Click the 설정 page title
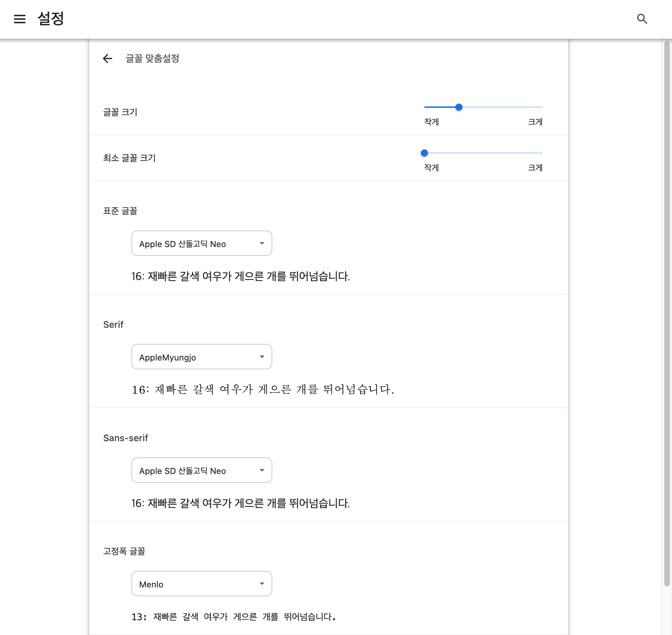 [x=51, y=19]
